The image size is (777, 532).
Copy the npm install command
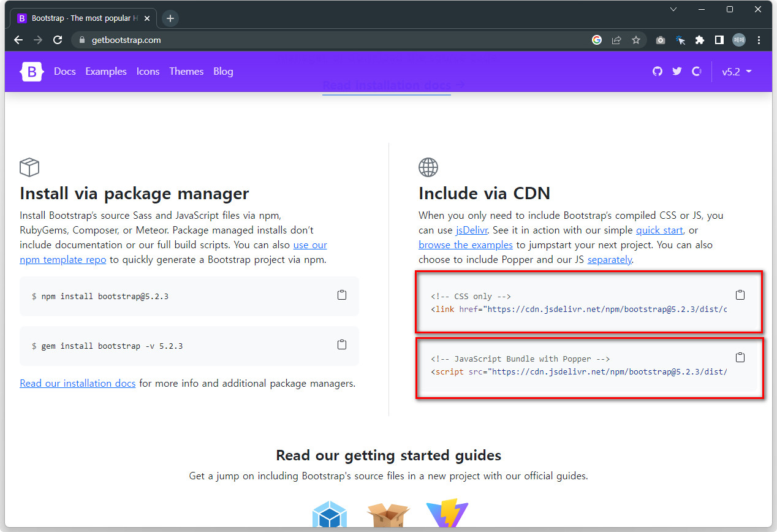point(342,295)
